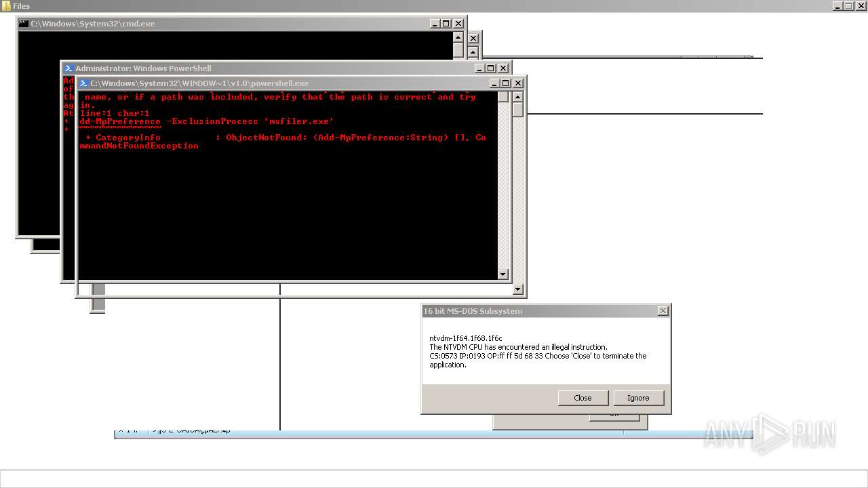Open the cmd.exe window's system icon
The width and height of the screenshot is (868, 488).
(24, 24)
